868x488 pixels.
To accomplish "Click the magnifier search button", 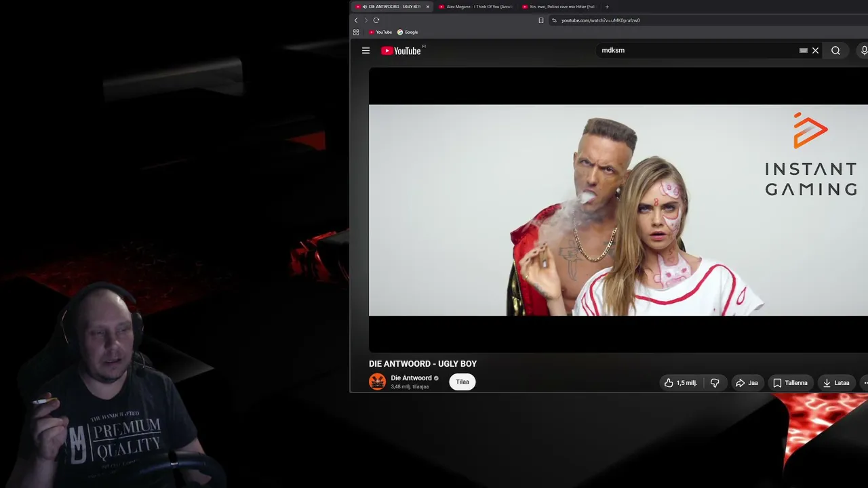I will click(x=835, y=50).
